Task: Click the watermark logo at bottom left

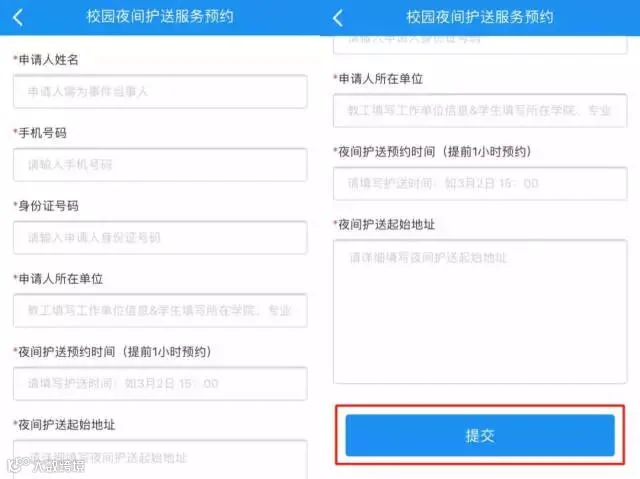Action: (46, 465)
